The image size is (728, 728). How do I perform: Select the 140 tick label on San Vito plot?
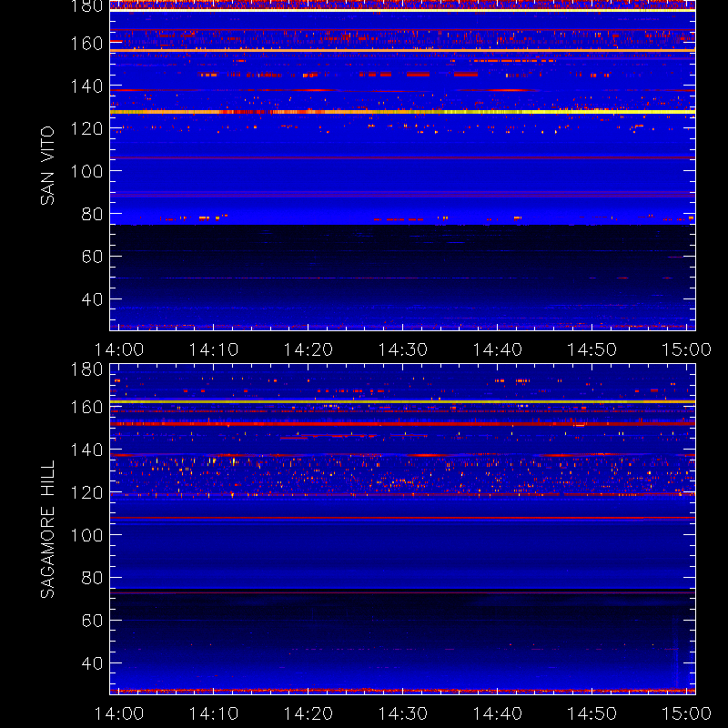pos(86,86)
